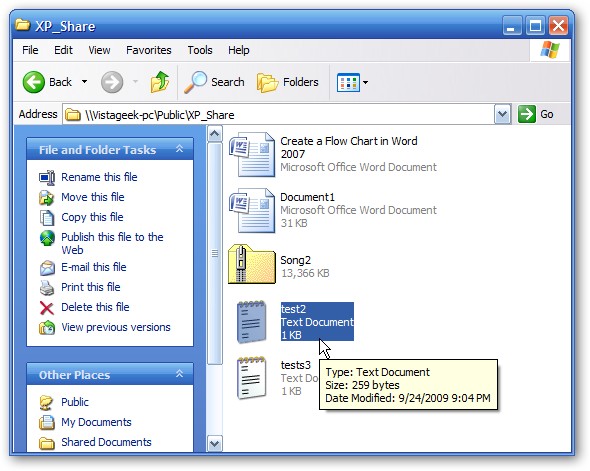Open Shared Documents link

(x=106, y=442)
